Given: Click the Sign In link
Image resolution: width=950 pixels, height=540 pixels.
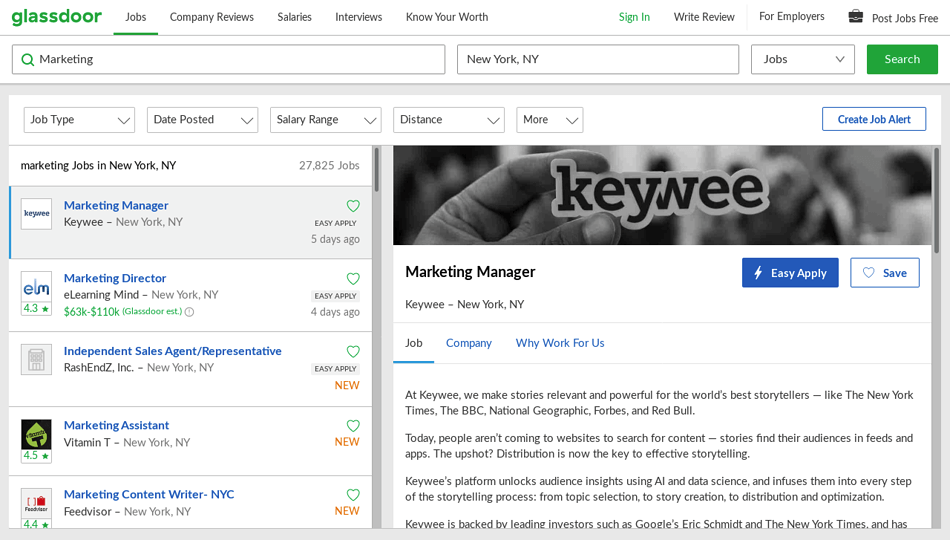Looking at the screenshot, I should click(x=634, y=17).
